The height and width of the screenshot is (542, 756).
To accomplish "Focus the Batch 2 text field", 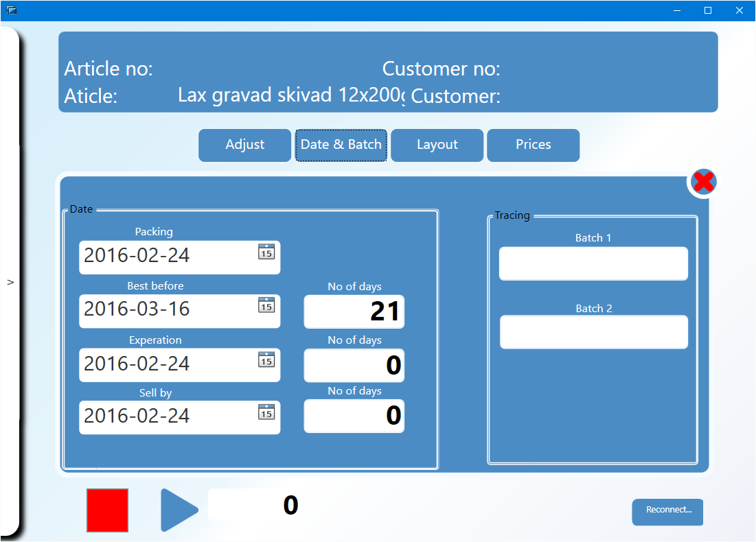I will 593,332.
